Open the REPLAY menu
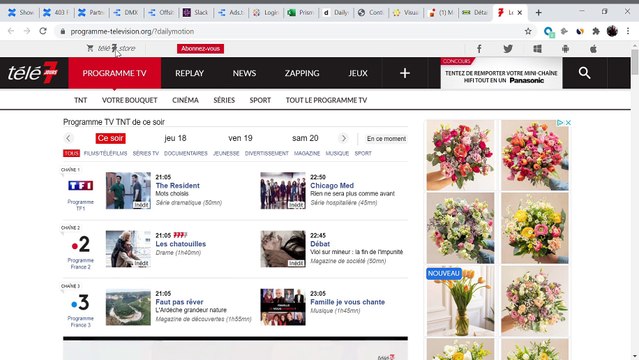Viewport: 639px width, 360px height. (x=189, y=73)
